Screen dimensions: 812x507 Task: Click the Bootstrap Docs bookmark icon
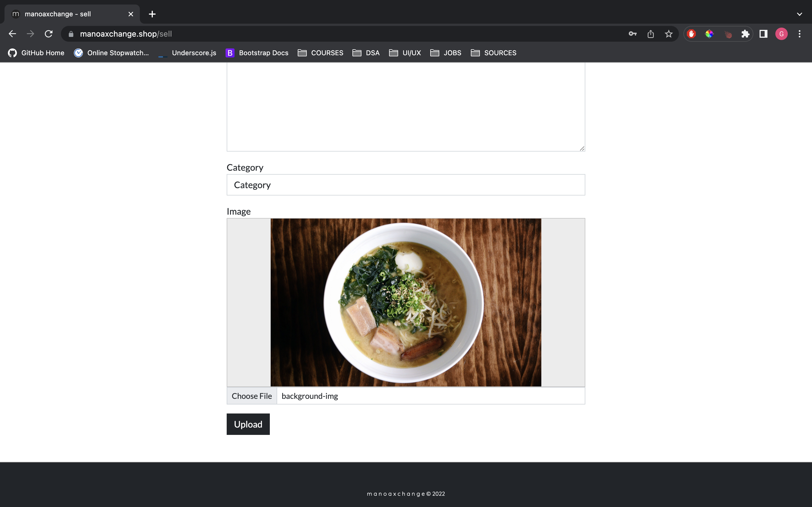pyautogui.click(x=230, y=53)
